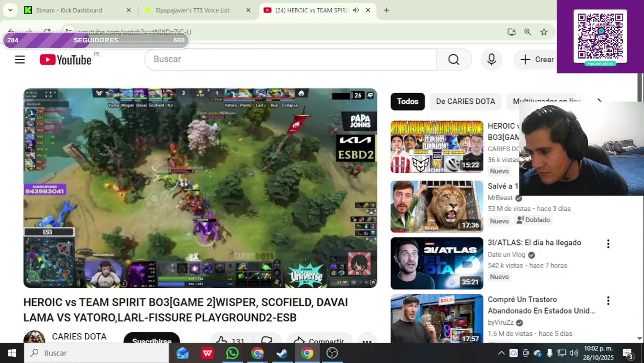Visit the MrBeast channel name

pyautogui.click(x=500, y=198)
